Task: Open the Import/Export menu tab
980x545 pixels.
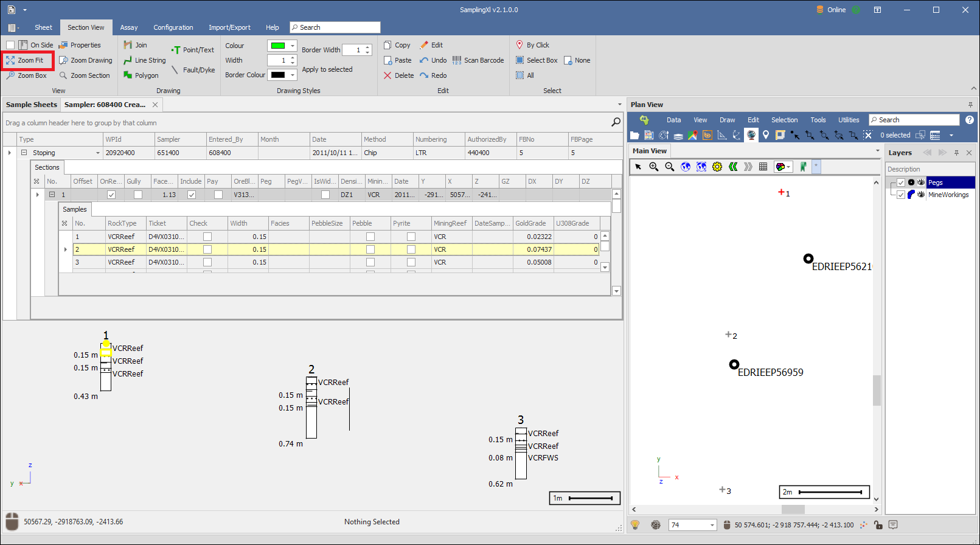Action: pyautogui.click(x=229, y=27)
